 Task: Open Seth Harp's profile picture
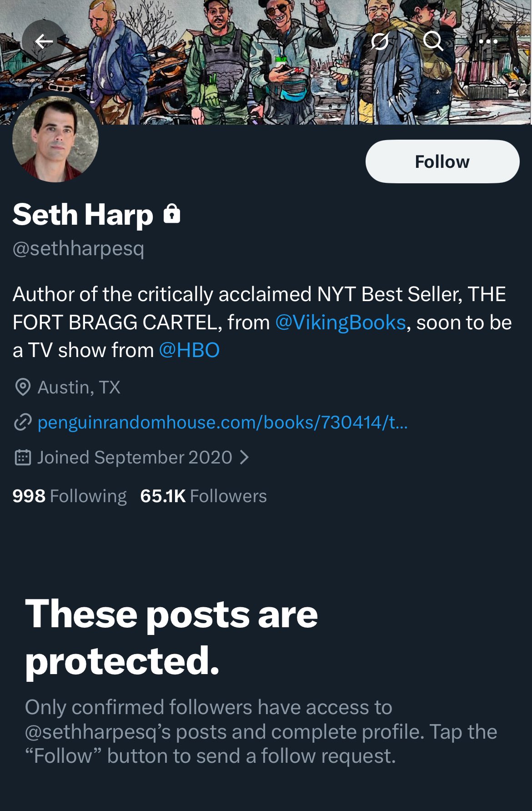(55, 139)
